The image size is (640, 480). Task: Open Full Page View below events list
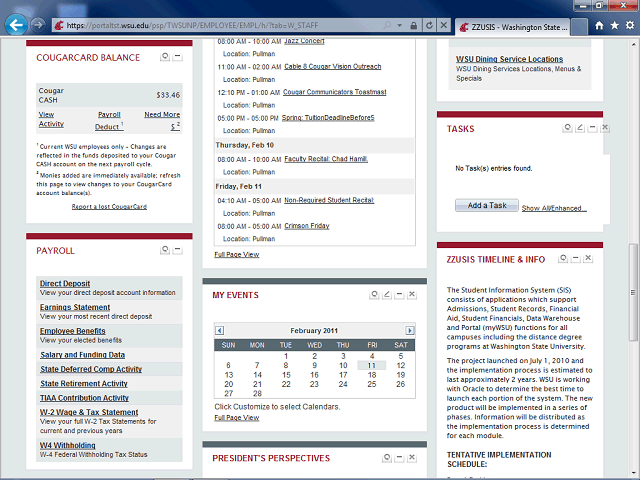(237, 254)
